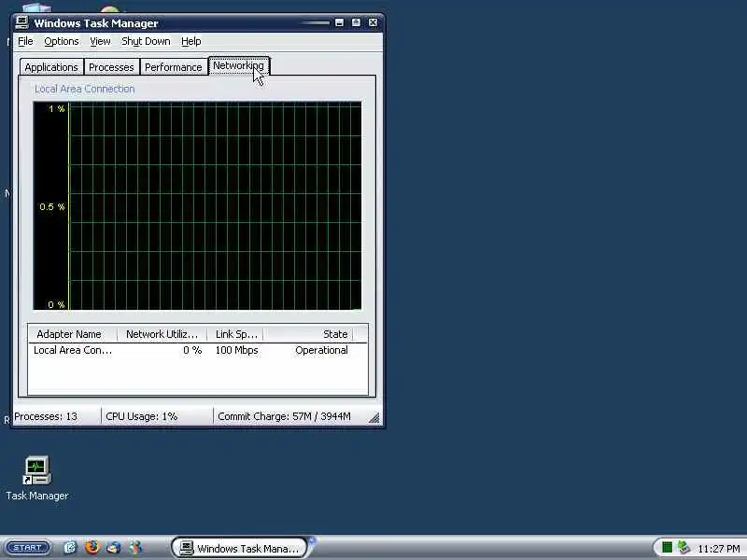Open the START menu button
Screen dimensions: 747x560
click(x=28, y=548)
